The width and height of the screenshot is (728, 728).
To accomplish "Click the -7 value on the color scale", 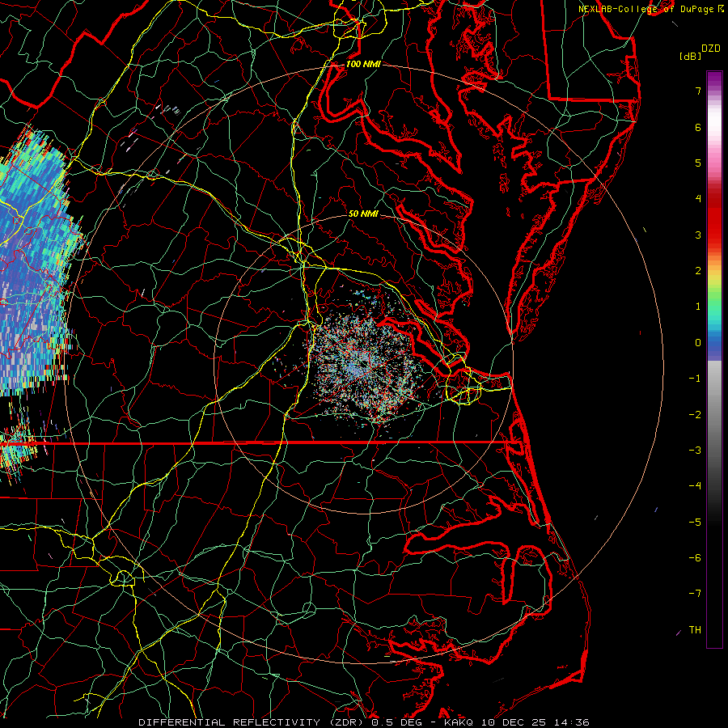I will 695,594.
